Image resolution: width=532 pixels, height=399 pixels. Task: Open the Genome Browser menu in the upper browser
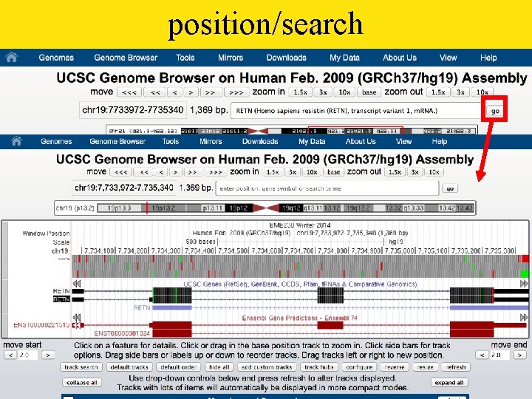pos(126,58)
